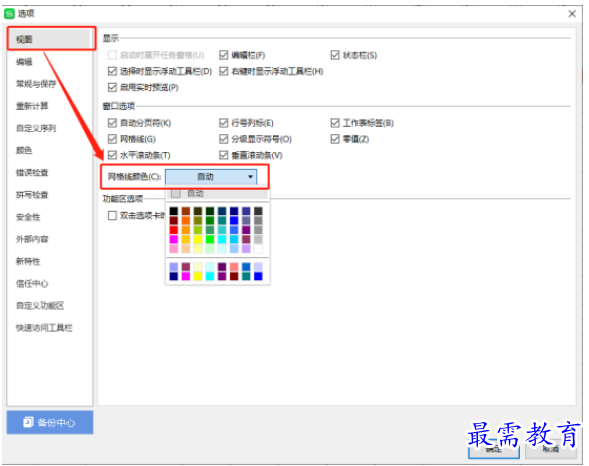Toggle the 零值(Z) checkbox
This screenshot has width=589, height=466.
335,139
